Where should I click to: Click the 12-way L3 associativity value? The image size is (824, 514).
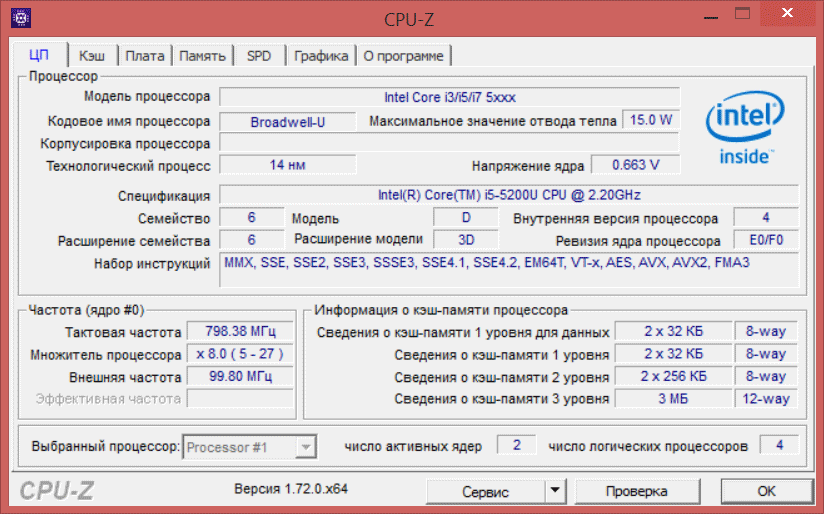click(766, 399)
